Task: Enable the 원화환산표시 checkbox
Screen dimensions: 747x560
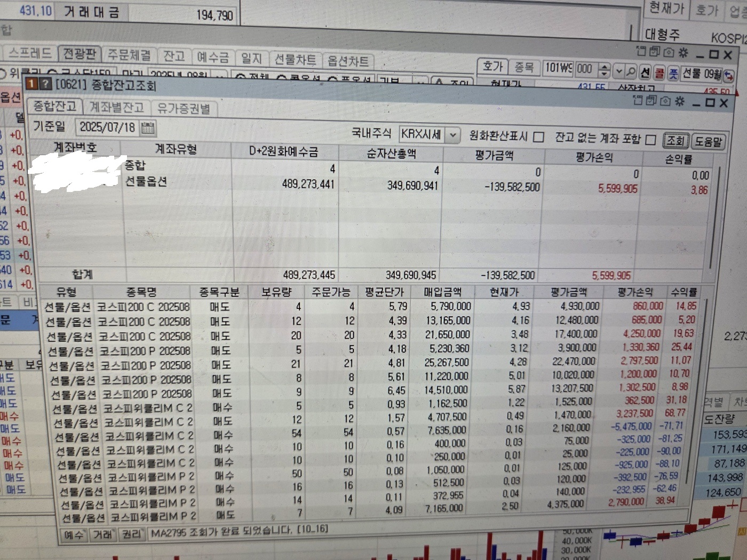Action: (x=539, y=138)
